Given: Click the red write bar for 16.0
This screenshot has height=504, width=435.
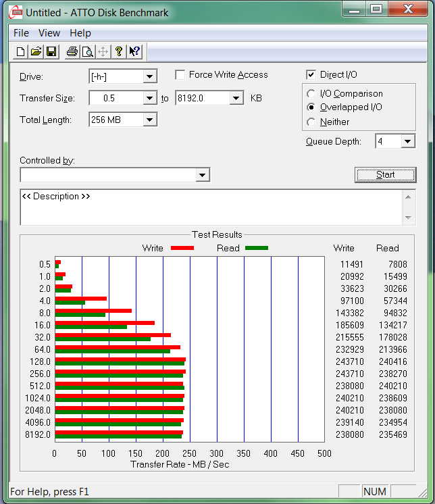Looking at the screenshot, I should point(105,323).
